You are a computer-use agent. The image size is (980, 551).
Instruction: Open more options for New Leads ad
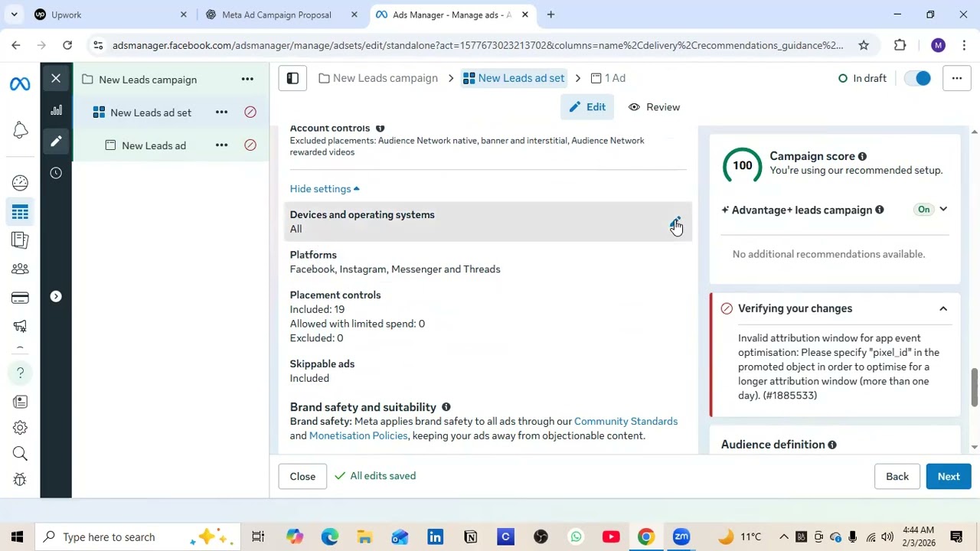[x=221, y=145]
